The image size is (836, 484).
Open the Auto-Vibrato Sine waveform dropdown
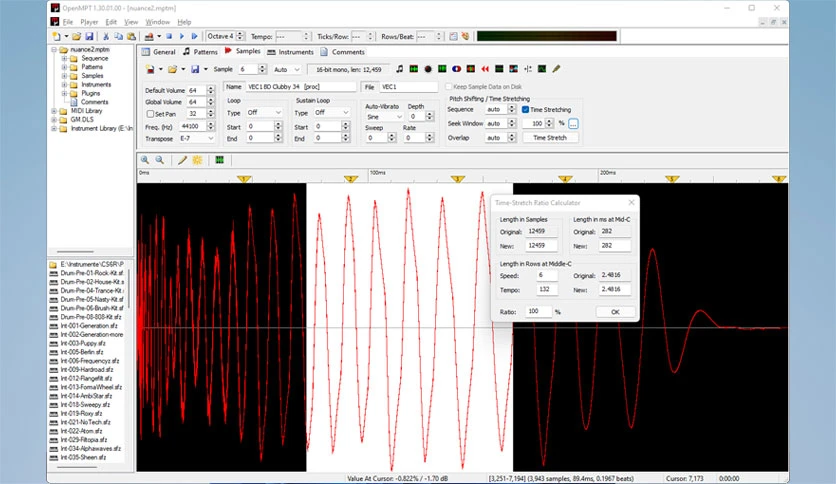[x=384, y=117]
